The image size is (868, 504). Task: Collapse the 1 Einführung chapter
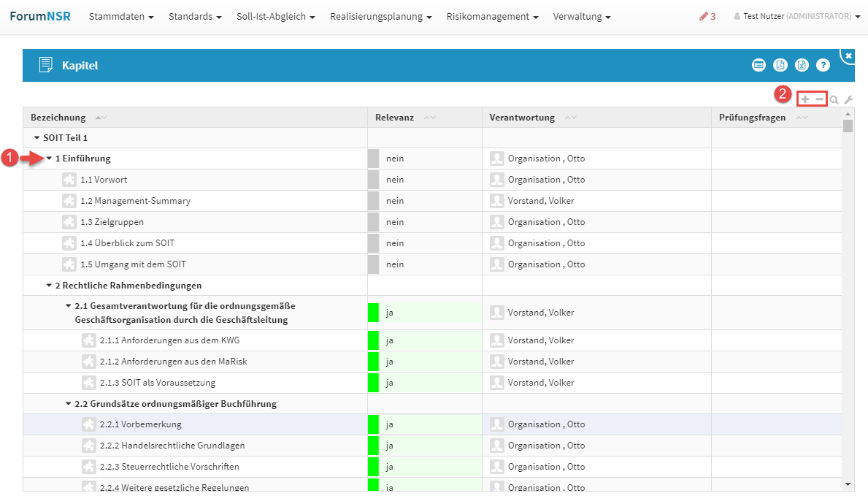49,159
